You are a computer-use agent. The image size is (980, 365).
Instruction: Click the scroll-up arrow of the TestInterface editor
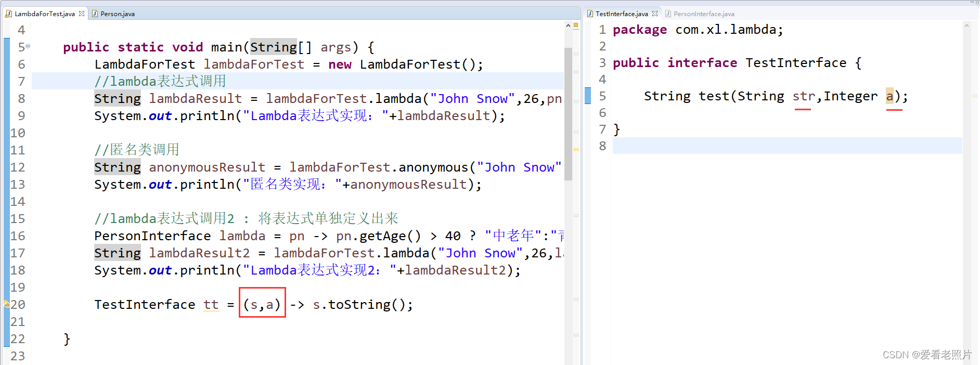click(966, 25)
